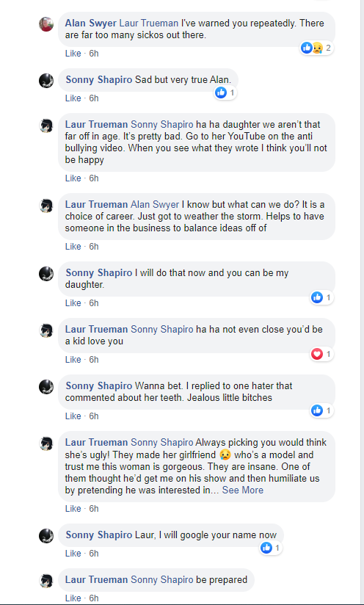
Task: Click 6h timestamp under 'google your name' comment
Action: [94, 554]
